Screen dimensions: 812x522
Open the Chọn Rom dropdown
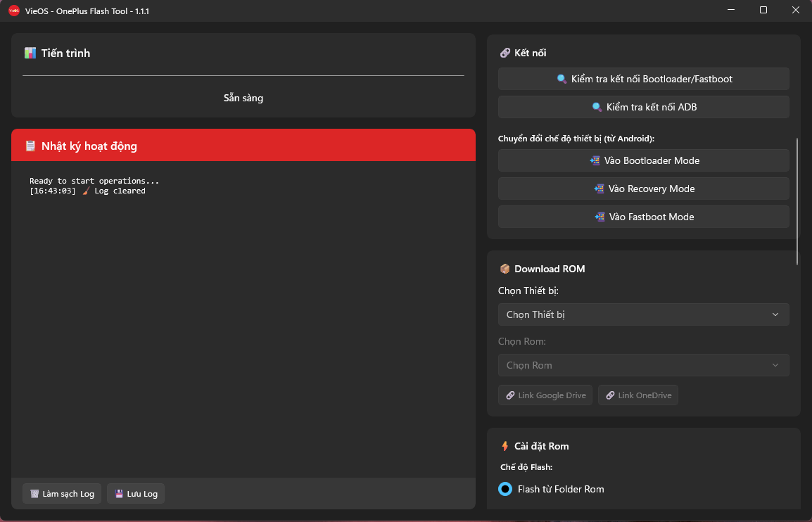(x=644, y=365)
